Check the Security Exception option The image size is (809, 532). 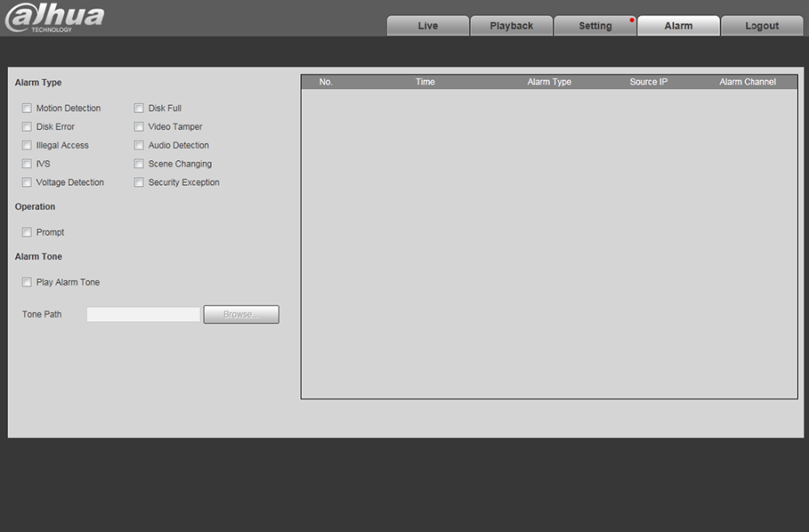pyautogui.click(x=139, y=183)
